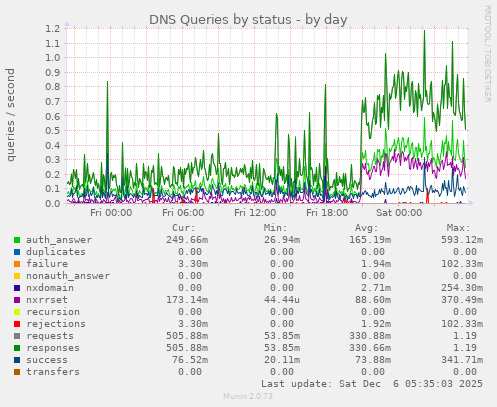Viewport: 497px width, 407px height.
Task: Click auth_answer current value 249.66m
Action: pos(187,240)
